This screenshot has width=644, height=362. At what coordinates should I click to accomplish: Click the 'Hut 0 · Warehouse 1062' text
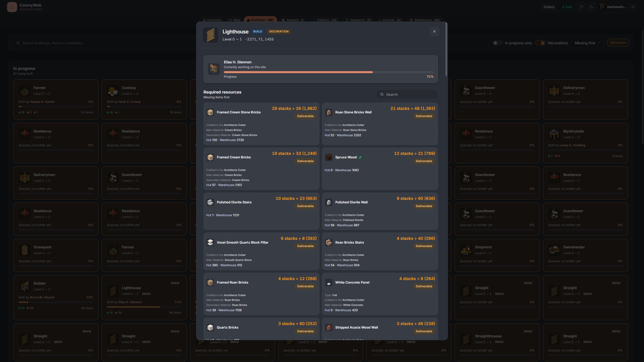pyautogui.click(x=342, y=170)
